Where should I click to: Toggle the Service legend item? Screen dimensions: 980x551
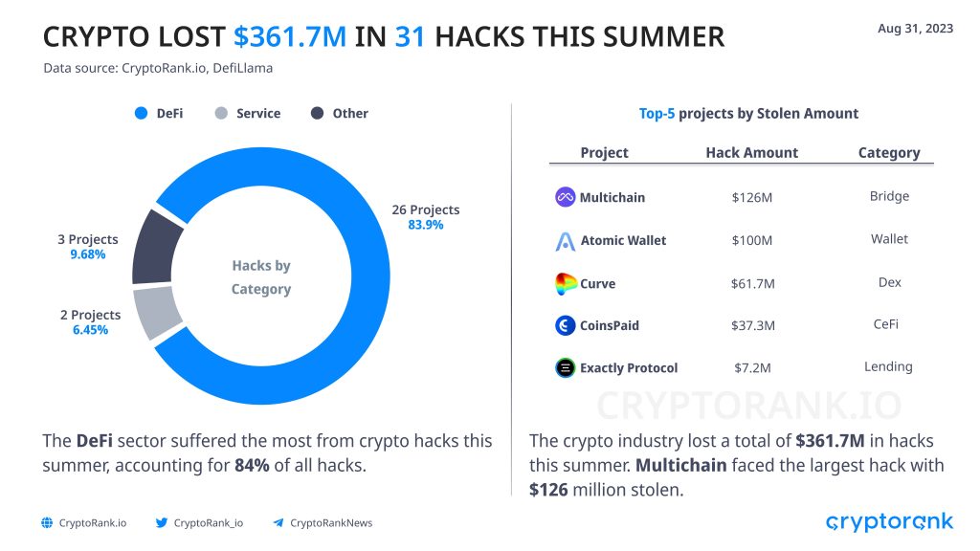248,113
